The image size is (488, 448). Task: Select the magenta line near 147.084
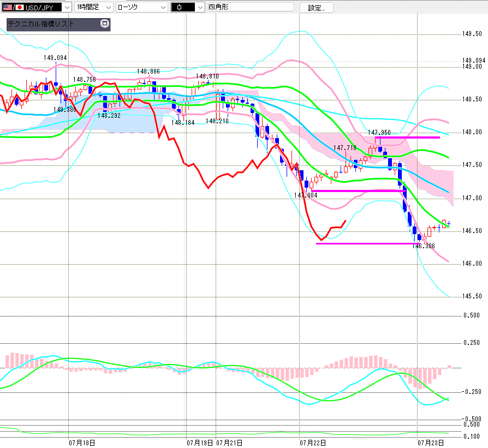(359, 191)
